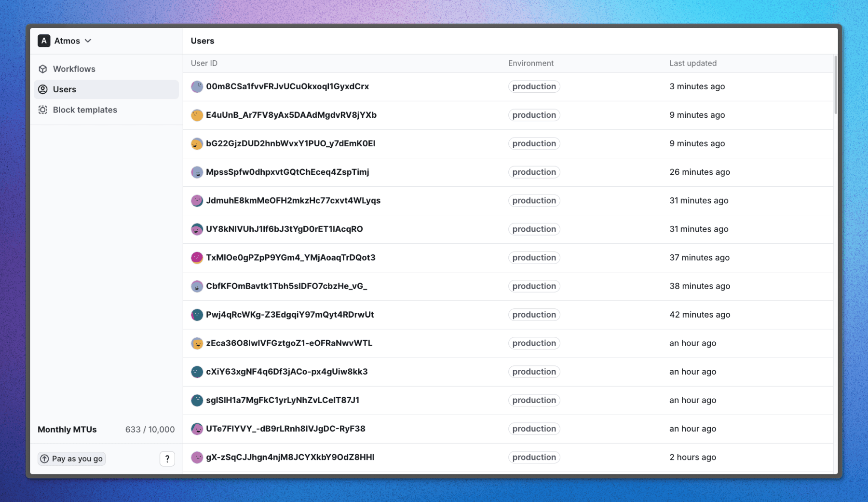Click the Atmos workspace 'A' logo icon

point(43,41)
